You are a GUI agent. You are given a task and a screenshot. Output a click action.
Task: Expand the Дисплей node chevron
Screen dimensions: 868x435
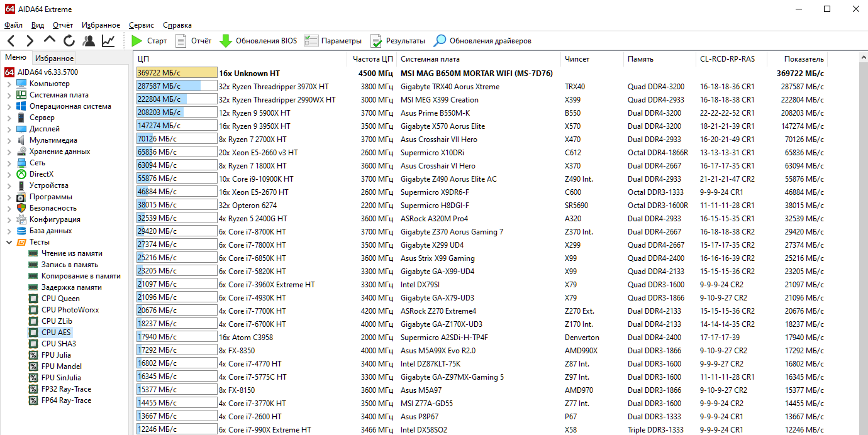tap(9, 129)
